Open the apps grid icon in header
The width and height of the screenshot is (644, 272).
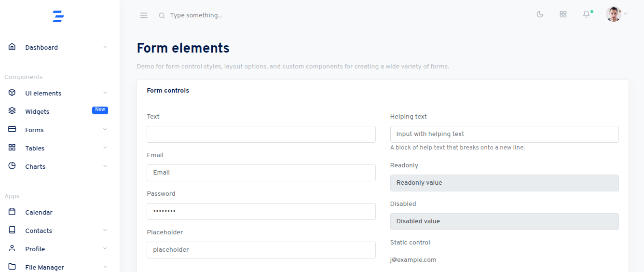(x=563, y=14)
